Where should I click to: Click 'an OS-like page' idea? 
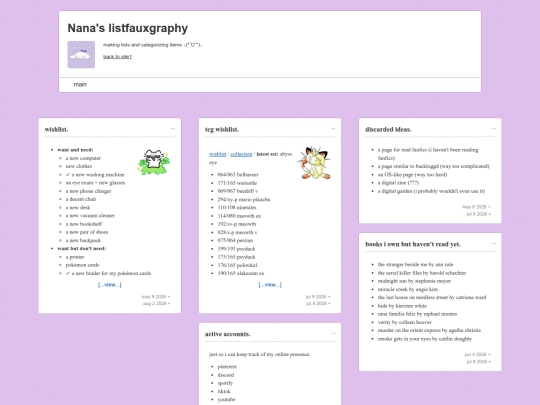pos(413,175)
